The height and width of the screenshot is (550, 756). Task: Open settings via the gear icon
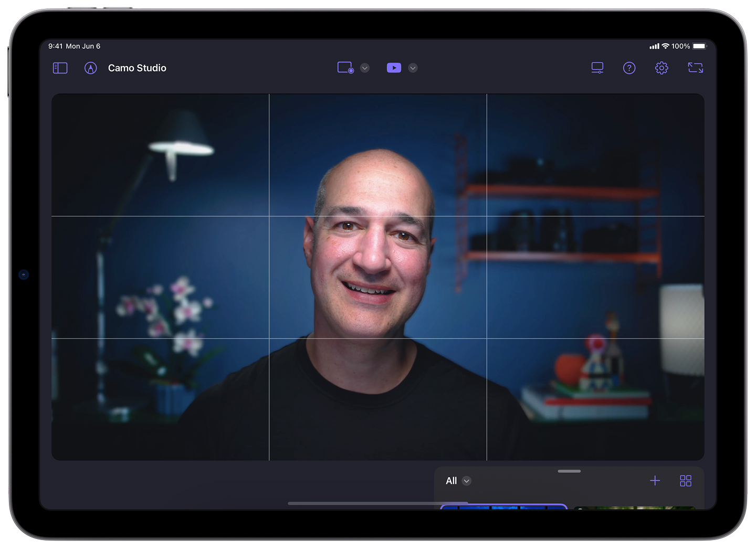pyautogui.click(x=661, y=68)
